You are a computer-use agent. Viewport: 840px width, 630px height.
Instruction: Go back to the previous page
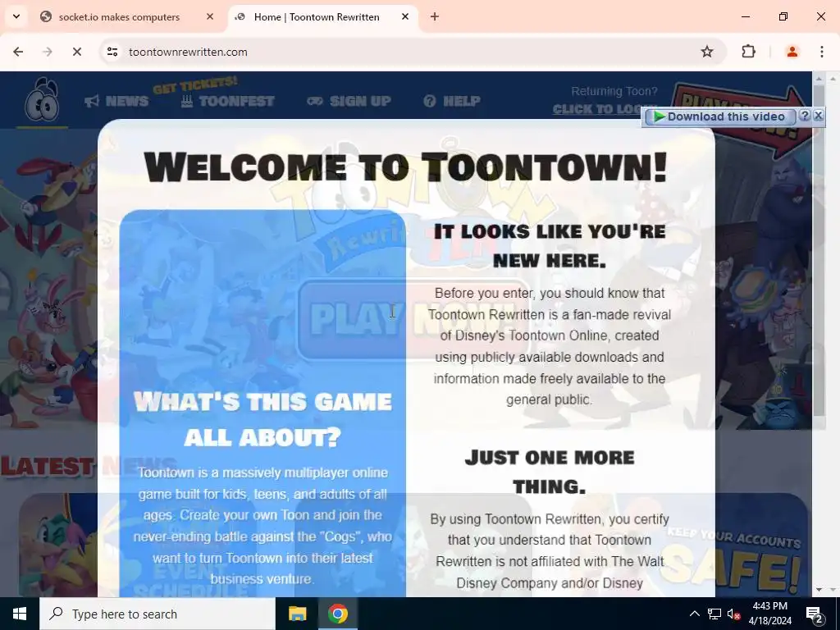18,52
